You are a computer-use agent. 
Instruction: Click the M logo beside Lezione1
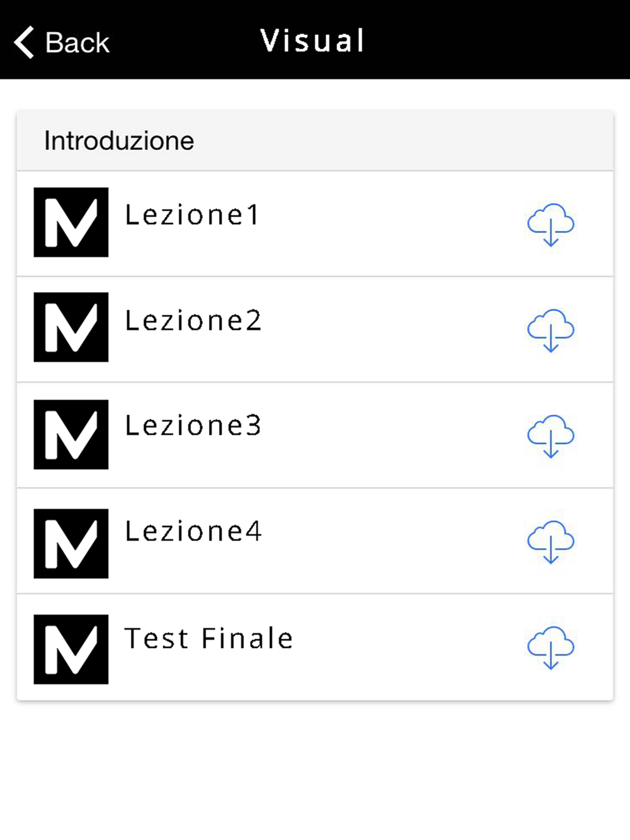(71, 222)
